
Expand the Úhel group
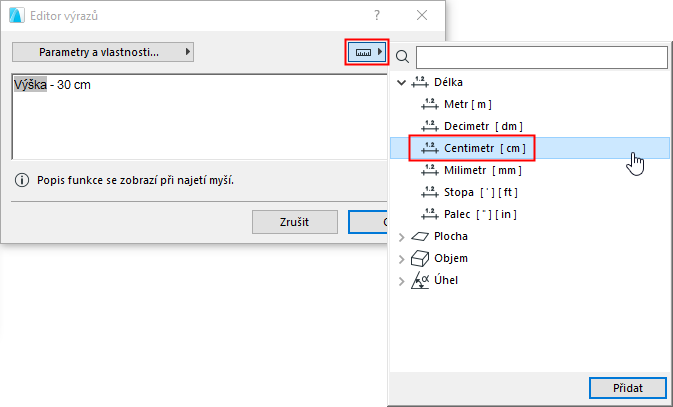pyautogui.click(x=402, y=280)
